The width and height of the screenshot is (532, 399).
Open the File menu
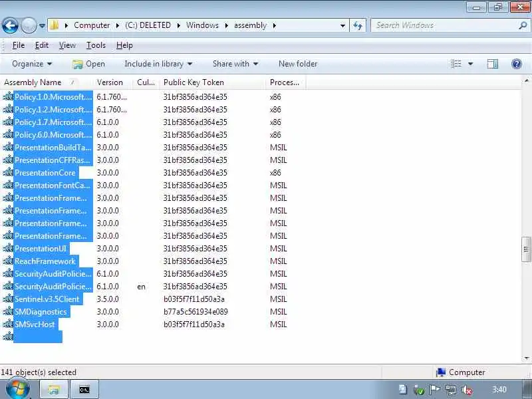(19, 45)
